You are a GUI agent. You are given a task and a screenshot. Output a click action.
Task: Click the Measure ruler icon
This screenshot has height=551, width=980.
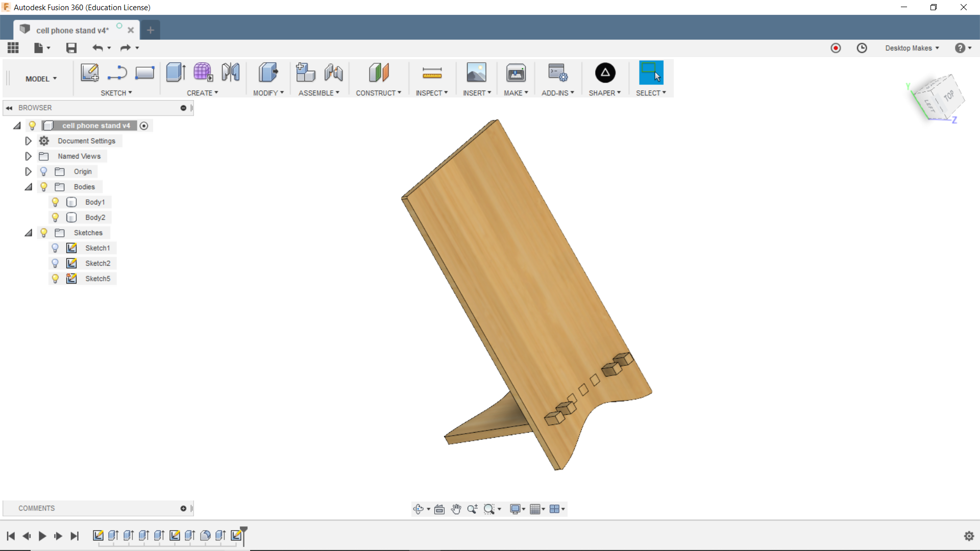click(432, 73)
